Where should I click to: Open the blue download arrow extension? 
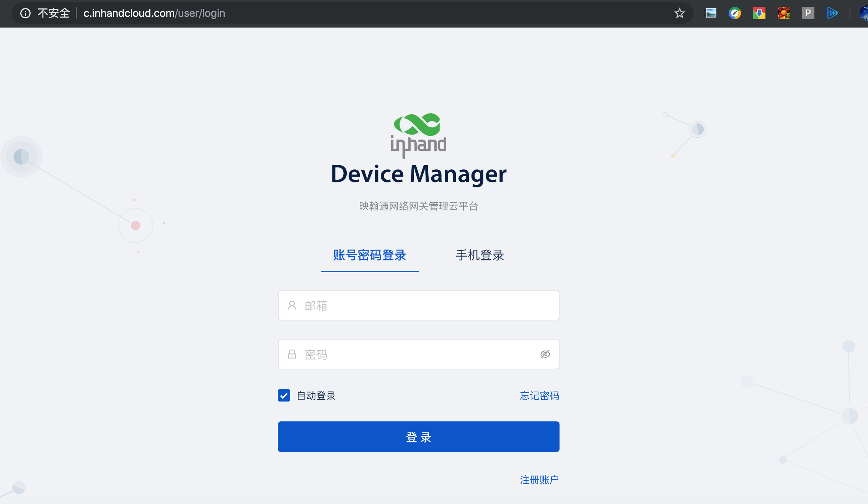[x=759, y=13]
